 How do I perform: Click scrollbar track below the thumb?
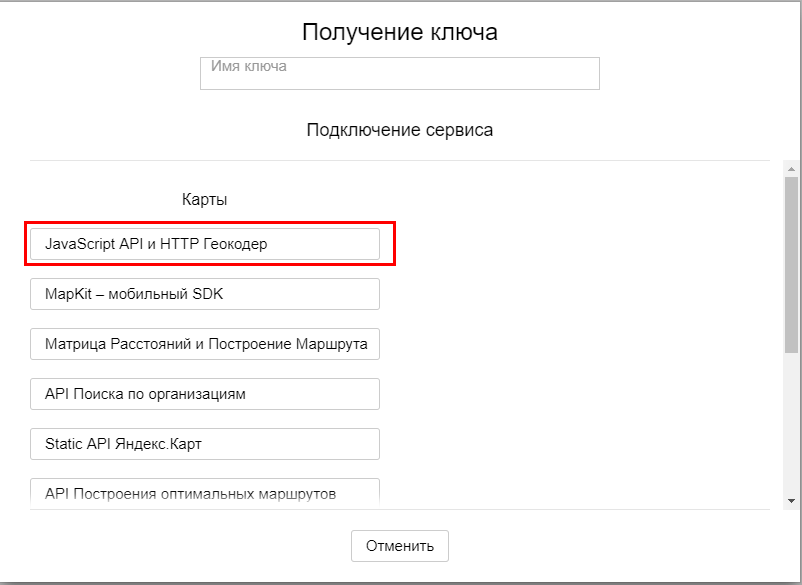[791, 423]
